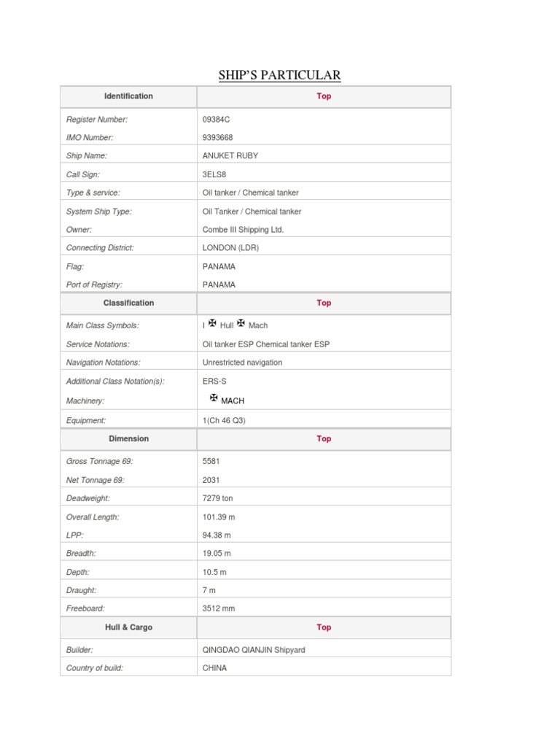This screenshot has width=560, height=747.
Task: Click the Top link in Classification header
Action: 324,303
